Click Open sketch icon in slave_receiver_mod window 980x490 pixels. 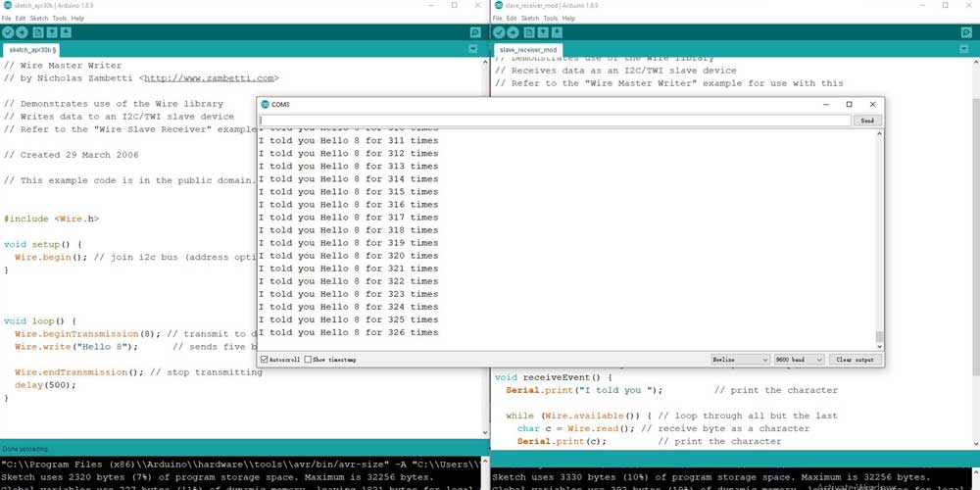543,32
